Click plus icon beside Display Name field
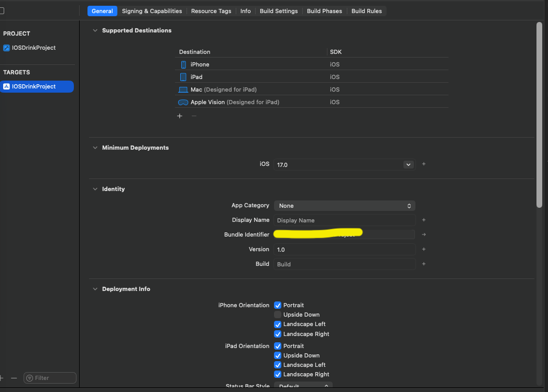The image size is (548, 392). [424, 220]
